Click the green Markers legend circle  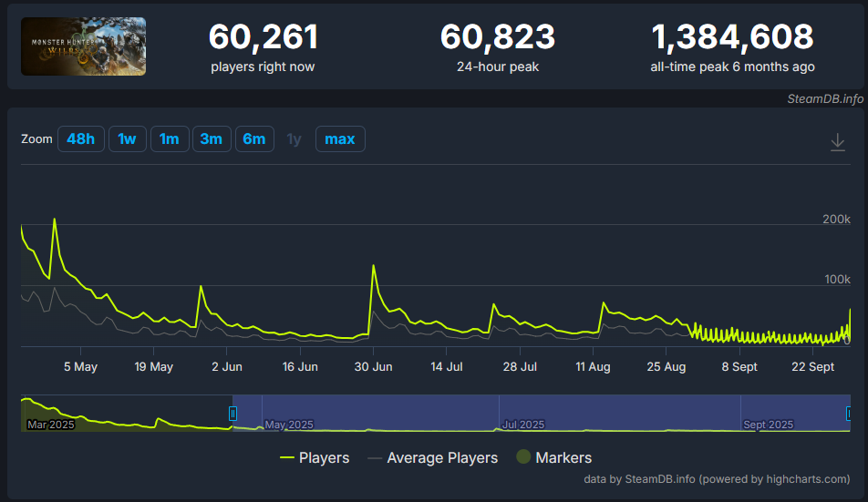point(523,457)
